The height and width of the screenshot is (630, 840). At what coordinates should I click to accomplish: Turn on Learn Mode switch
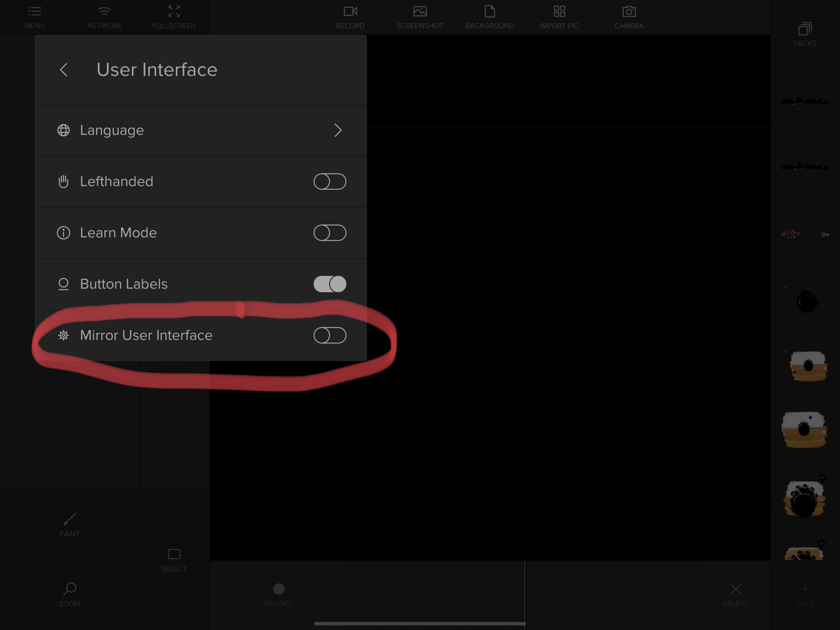[329, 233]
